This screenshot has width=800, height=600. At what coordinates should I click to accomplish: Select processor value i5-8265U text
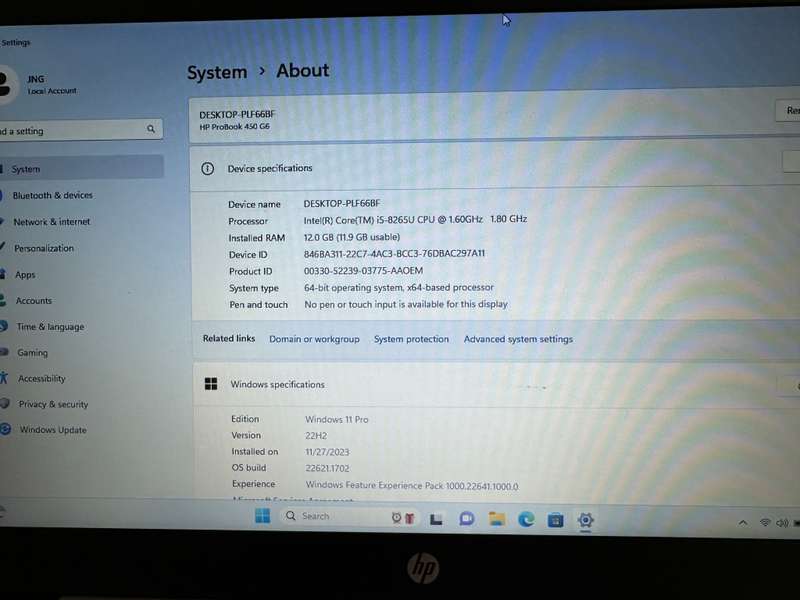415,219
